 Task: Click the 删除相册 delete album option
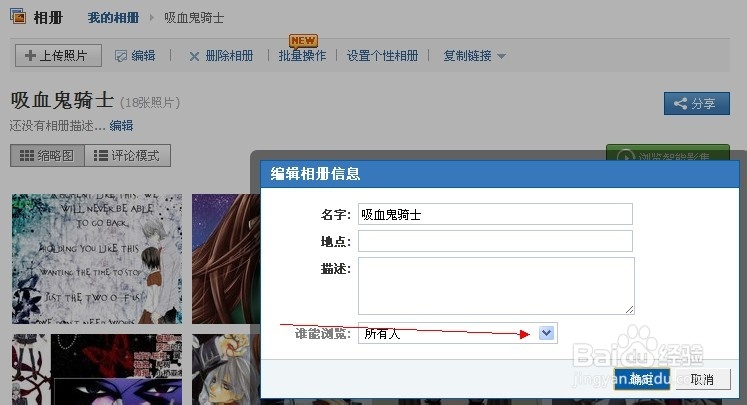pos(222,56)
